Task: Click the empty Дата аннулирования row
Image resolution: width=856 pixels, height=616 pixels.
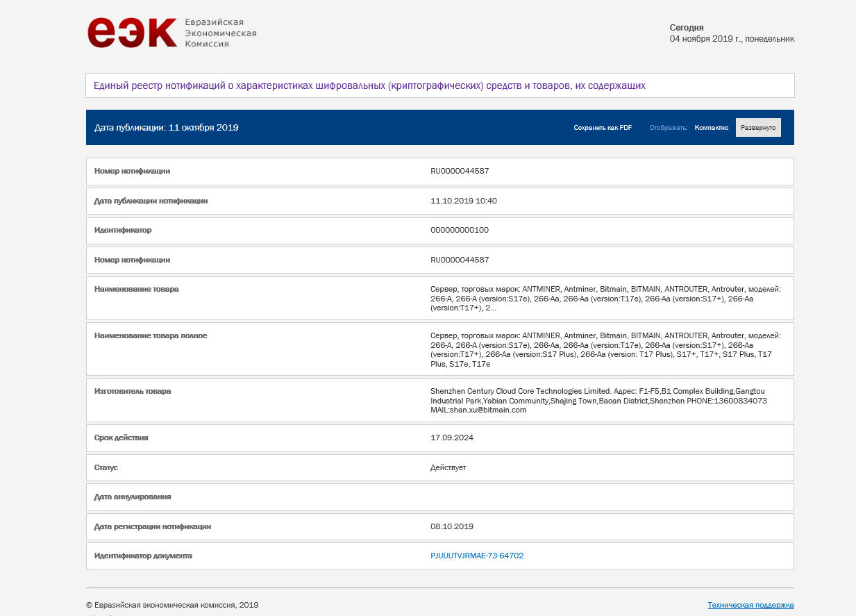Action: [439, 497]
